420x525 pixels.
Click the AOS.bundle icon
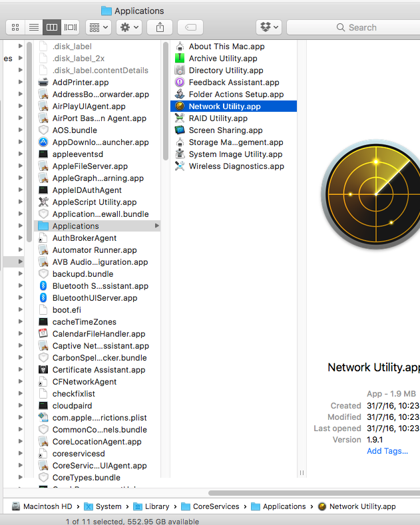43,130
